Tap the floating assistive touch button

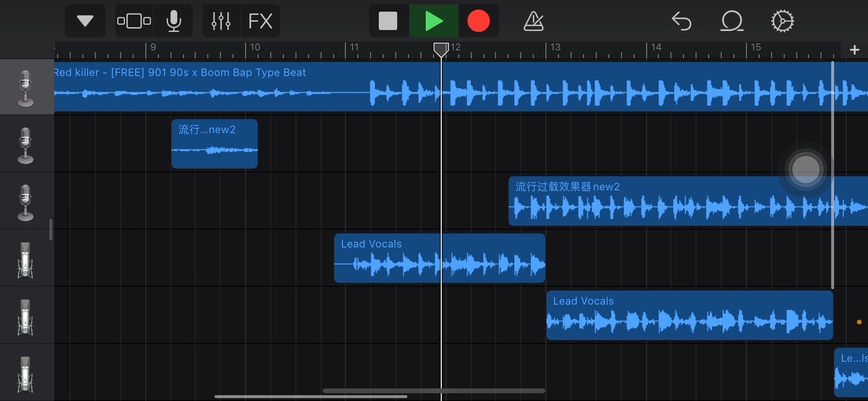tap(805, 169)
